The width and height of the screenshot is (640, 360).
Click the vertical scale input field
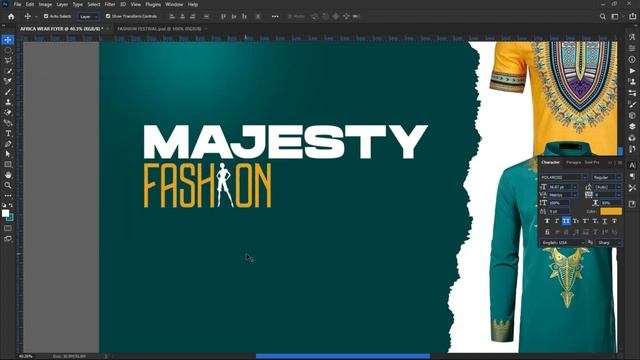(559, 203)
